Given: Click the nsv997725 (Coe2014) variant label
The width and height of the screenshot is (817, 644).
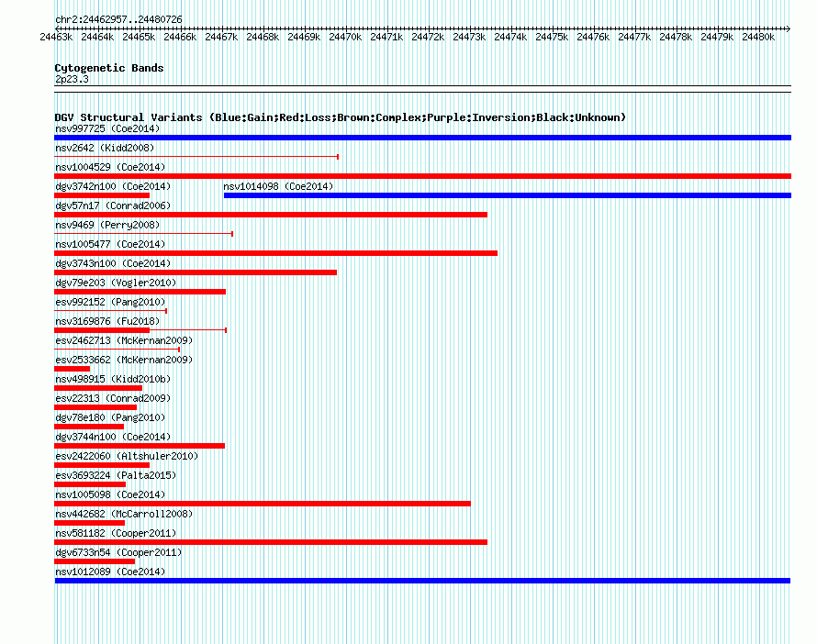Looking at the screenshot, I should click(x=107, y=128).
